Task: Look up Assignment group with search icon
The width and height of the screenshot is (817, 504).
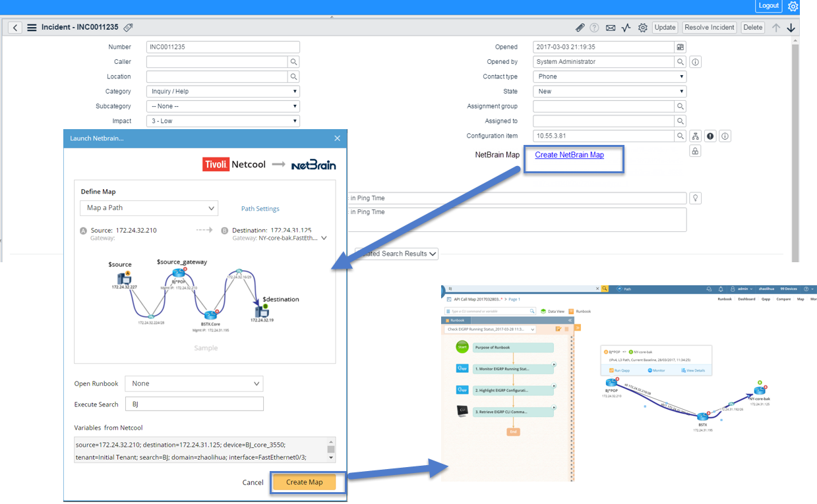Action: 681,106
